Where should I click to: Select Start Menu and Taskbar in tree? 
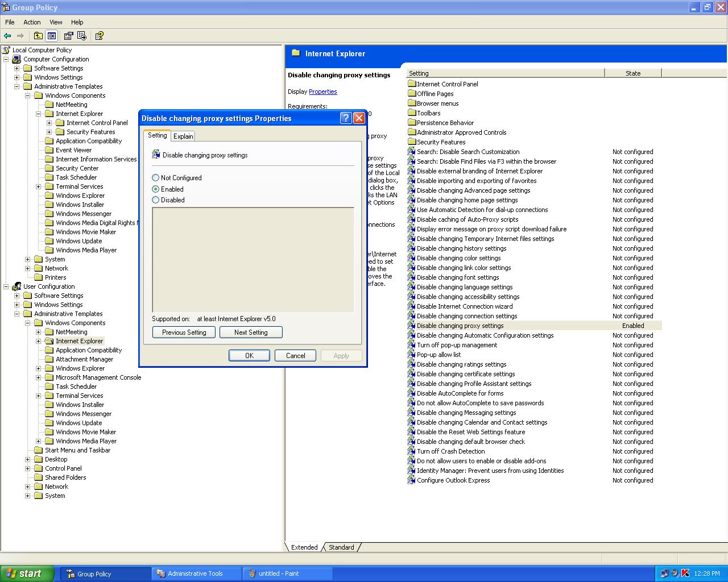pyautogui.click(x=77, y=450)
